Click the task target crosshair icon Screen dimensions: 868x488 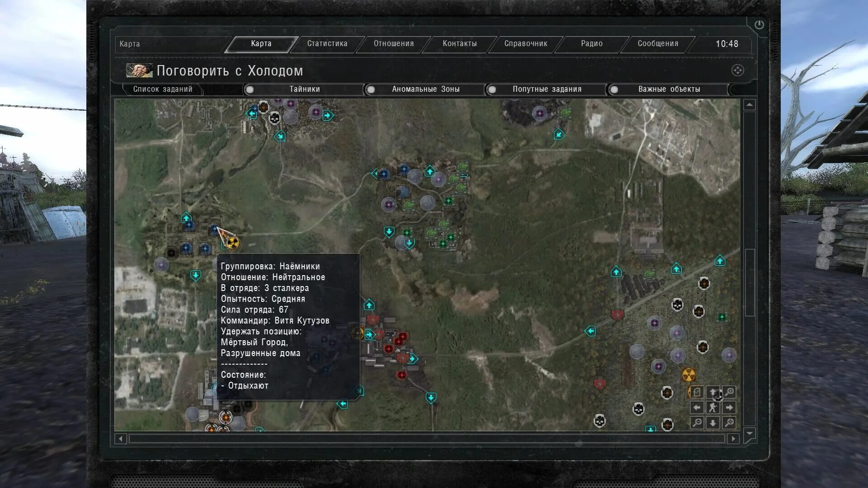click(737, 70)
